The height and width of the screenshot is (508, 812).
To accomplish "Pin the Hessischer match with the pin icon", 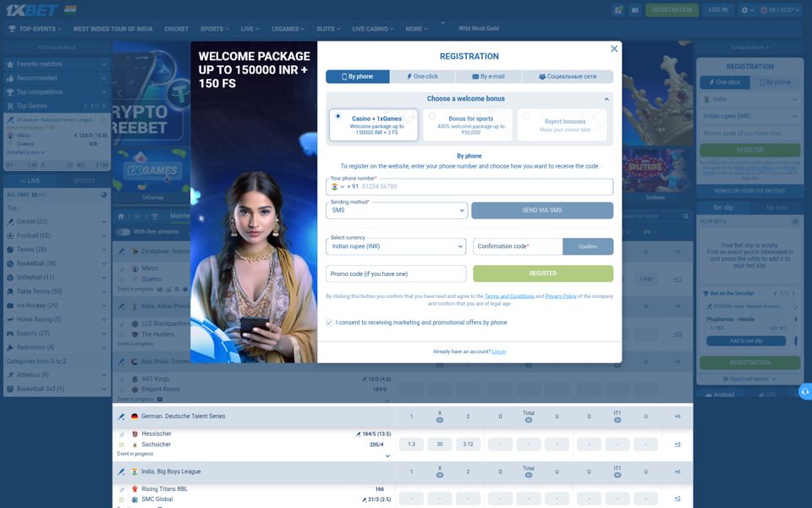I will pyautogui.click(x=122, y=433).
